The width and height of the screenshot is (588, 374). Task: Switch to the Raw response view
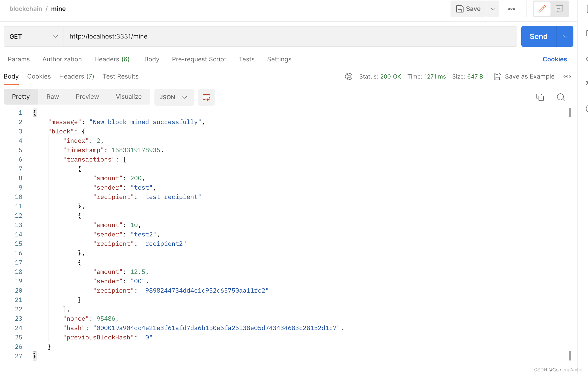53,97
